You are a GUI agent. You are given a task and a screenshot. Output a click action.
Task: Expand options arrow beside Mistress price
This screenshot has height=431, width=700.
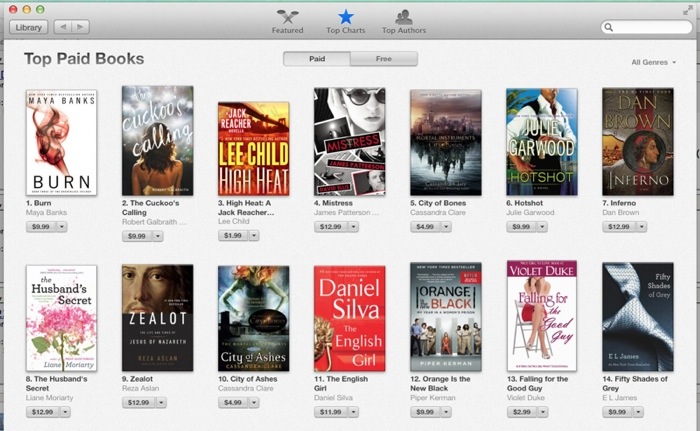353,227
